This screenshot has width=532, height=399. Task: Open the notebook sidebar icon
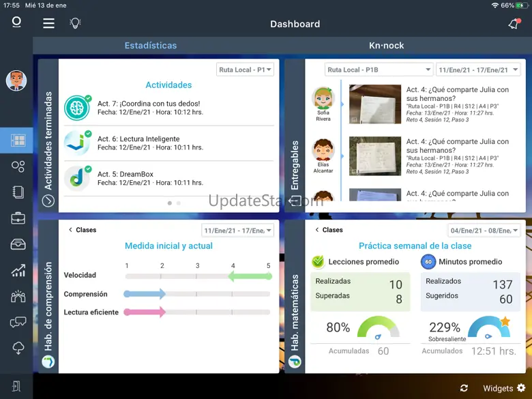click(18, 192)
